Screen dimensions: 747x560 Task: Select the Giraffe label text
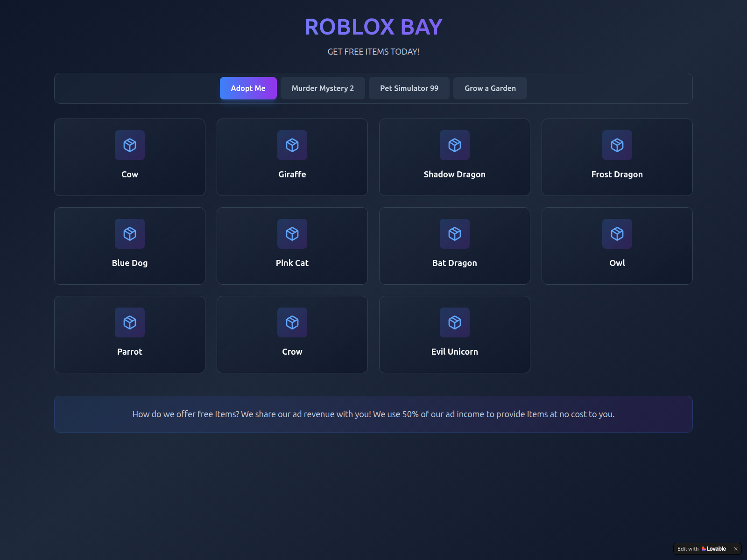tap(292, 175)
